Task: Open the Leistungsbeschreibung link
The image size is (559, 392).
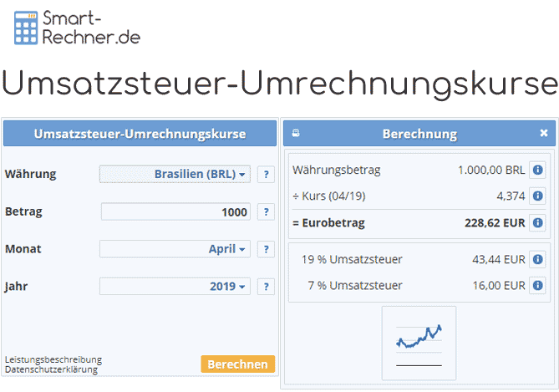Action: (x=53, y=359)
